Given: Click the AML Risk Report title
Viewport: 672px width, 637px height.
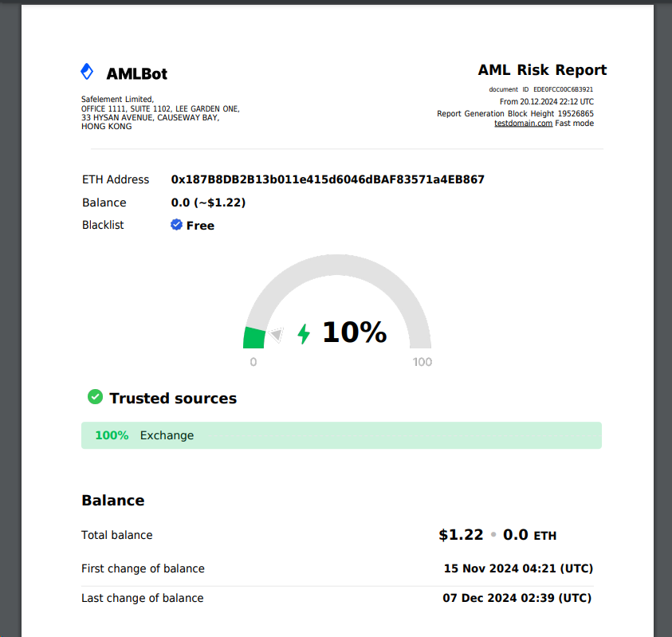Looking at the screenshot, I should tap(542, 70).
